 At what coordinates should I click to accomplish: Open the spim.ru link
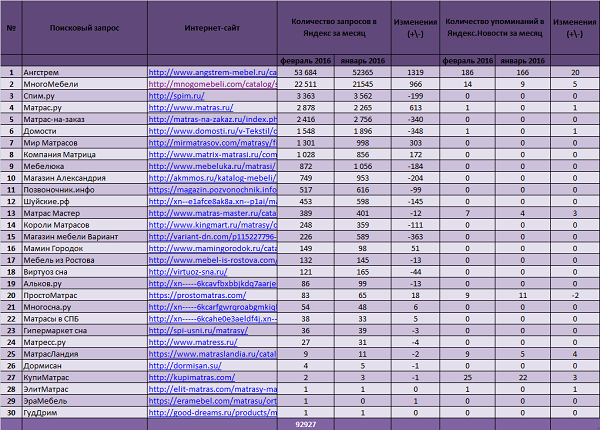point(176,96)
